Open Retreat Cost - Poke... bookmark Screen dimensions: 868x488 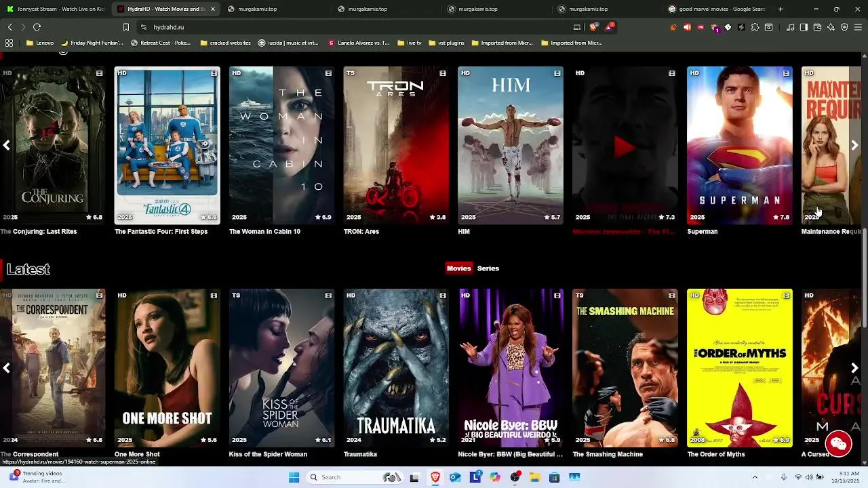click(161, 43)
